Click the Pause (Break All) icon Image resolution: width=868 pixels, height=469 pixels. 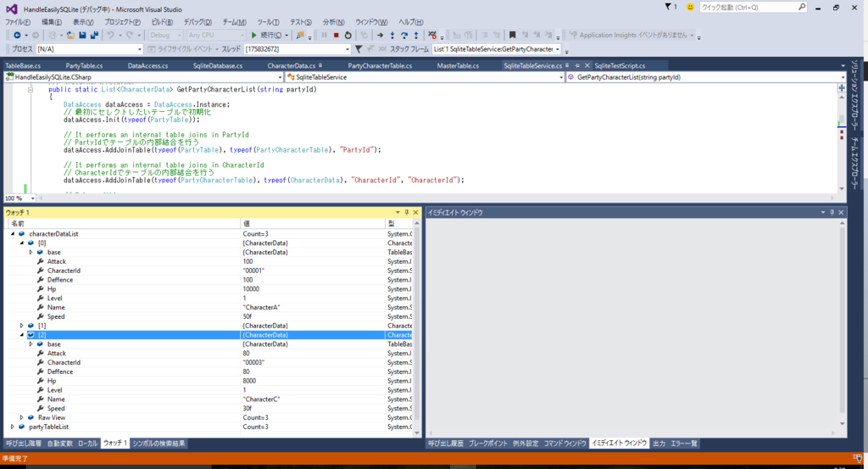pyautogui.click(x=325, y=35)
